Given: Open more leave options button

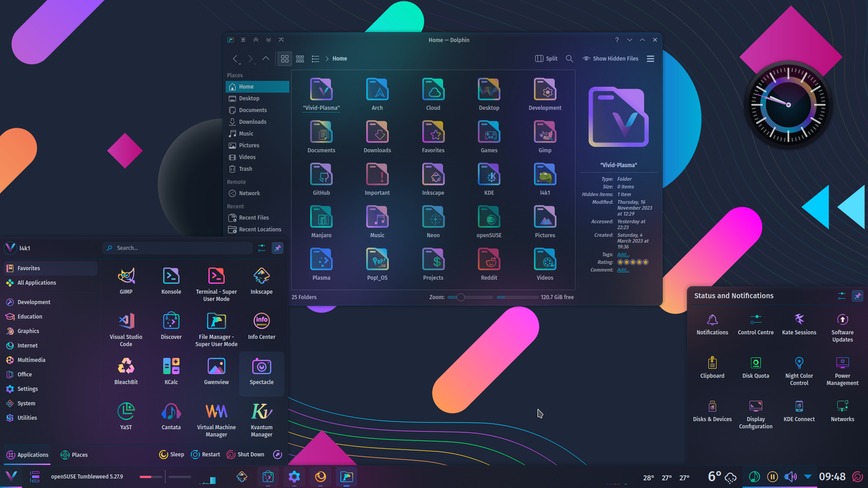Looking at the screenshot, I should click(x=278, y=455).
